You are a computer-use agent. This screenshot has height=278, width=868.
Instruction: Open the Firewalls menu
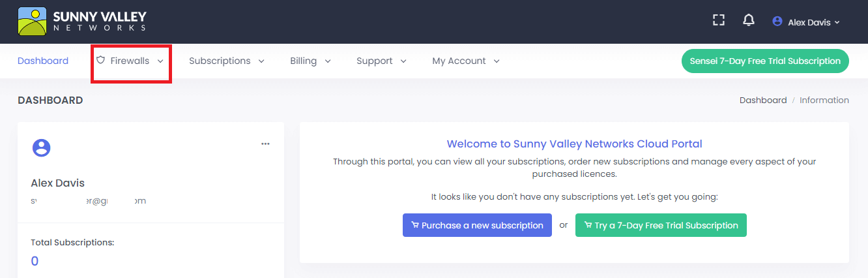click(x=130, y=61)
